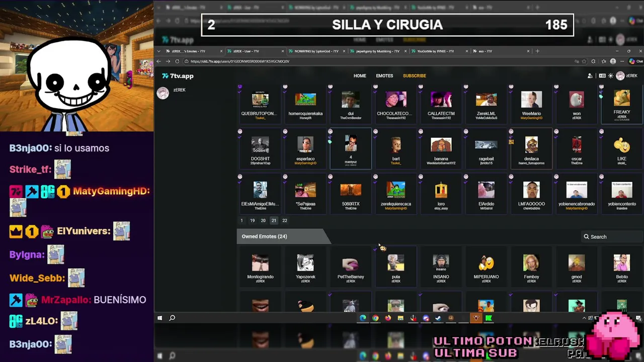Open the CALLATECTM emote card
The image size is (644, 362).
[441, 103]
